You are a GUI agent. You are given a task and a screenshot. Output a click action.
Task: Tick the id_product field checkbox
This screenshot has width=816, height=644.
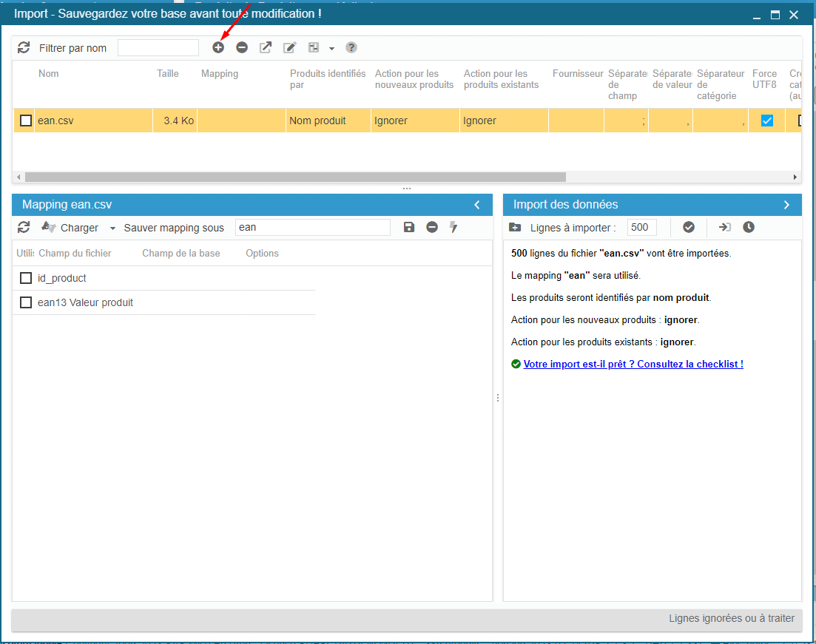point(26,278)
